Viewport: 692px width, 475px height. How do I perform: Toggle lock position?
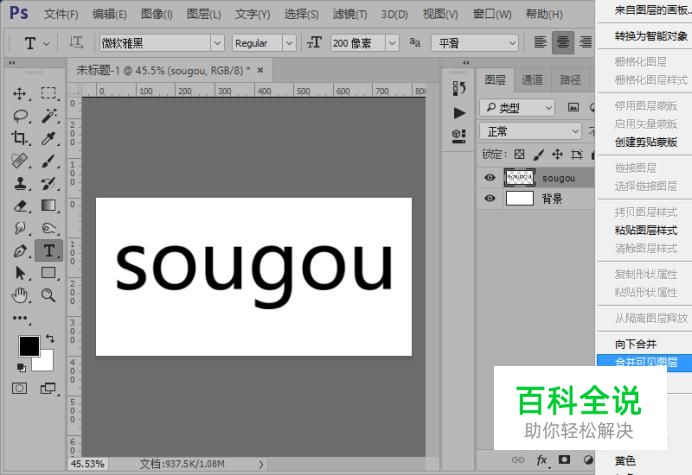click(557, 154)
